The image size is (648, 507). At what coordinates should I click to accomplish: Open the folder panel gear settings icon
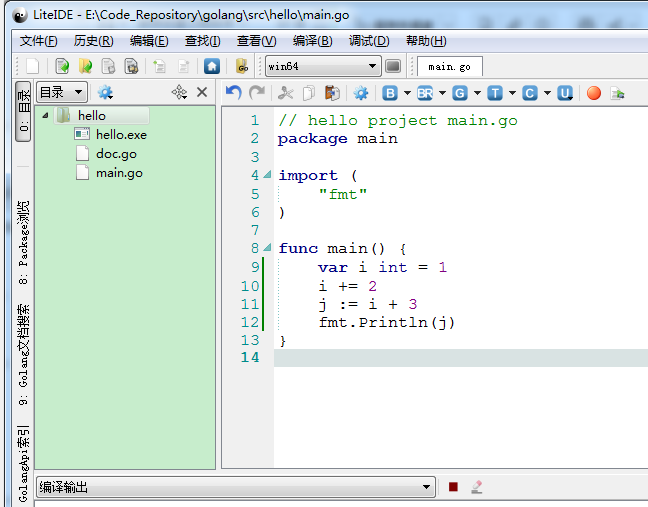[105, 92]
